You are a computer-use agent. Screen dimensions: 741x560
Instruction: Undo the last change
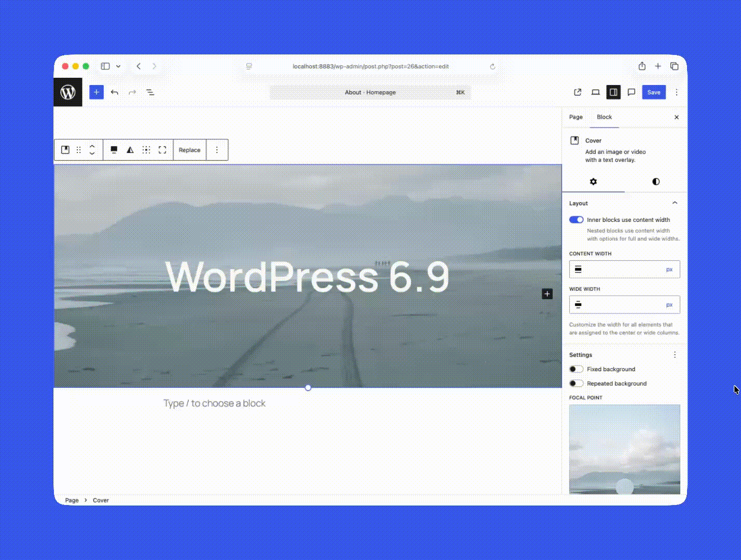coord(115,92)
